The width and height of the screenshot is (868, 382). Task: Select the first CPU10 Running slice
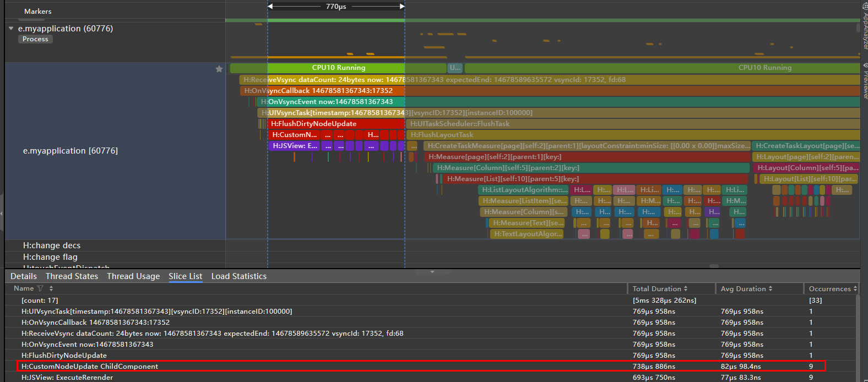[338, 68]
